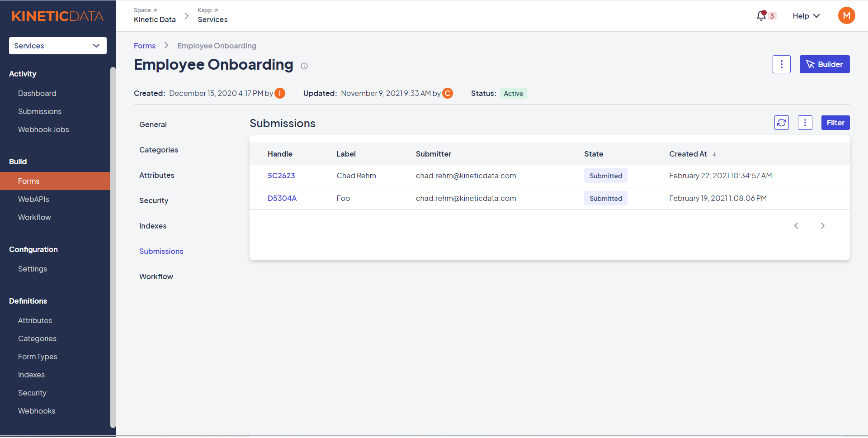
Task: Open Webhooks in the sidebar
Action: (x=37, y=411)
